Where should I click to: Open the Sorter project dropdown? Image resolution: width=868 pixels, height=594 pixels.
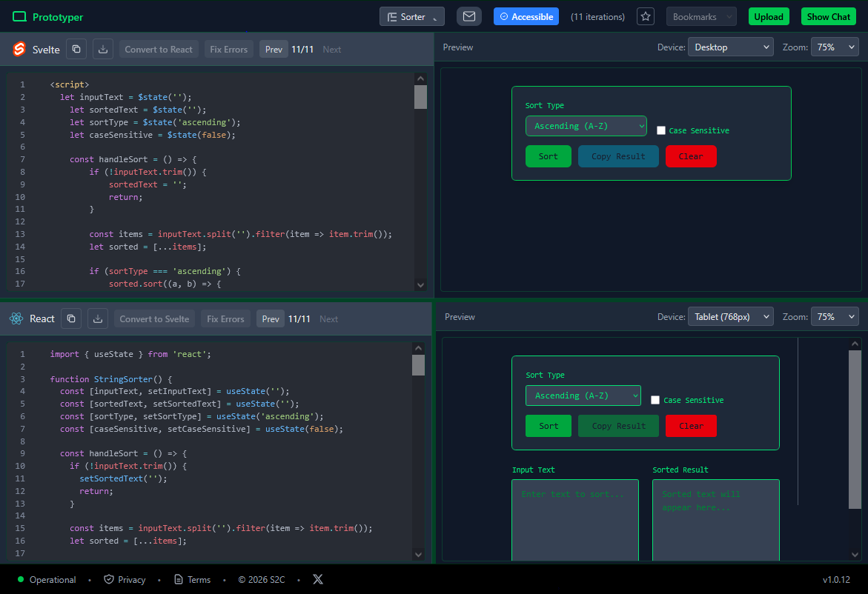[x=411, y=16]
